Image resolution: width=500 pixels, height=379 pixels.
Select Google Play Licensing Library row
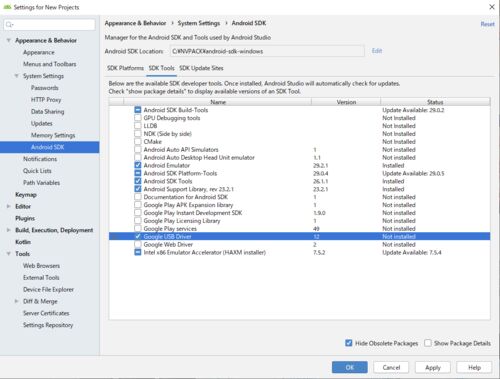299,221
